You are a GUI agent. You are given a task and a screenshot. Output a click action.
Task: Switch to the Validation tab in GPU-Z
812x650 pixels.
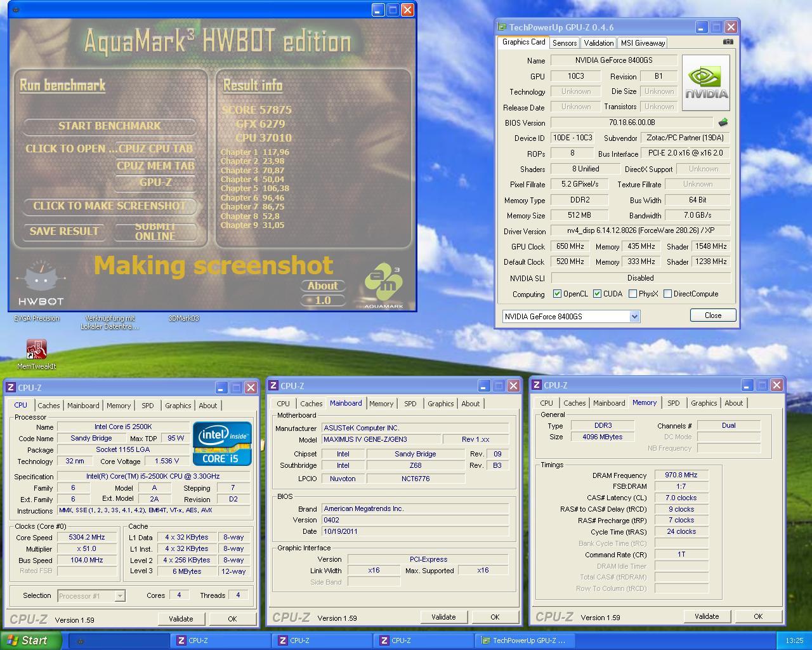point(598,43)
